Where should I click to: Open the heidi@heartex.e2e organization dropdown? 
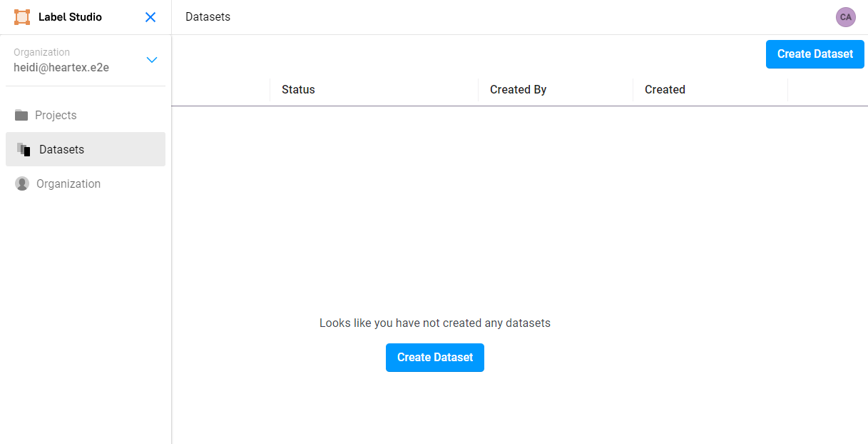tap(61, 67)
